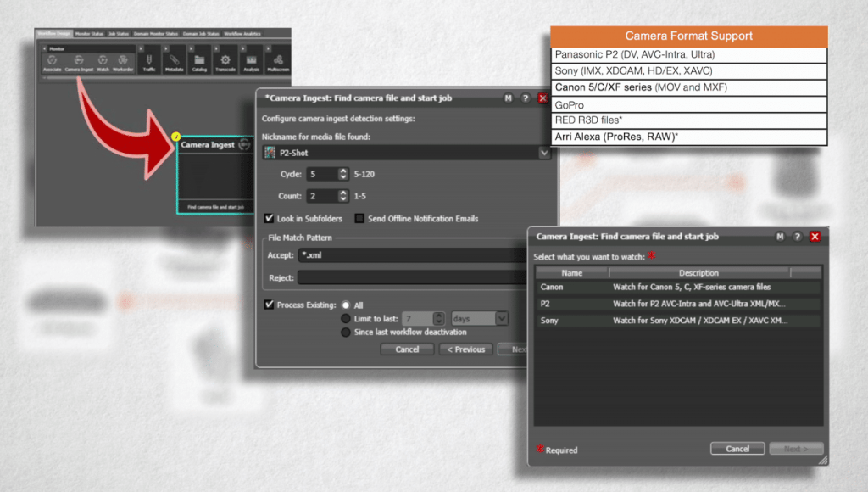868x492 pixels.
Task: Select the Traffic icon
Action: pyautogui.click(x=149, y=59)
